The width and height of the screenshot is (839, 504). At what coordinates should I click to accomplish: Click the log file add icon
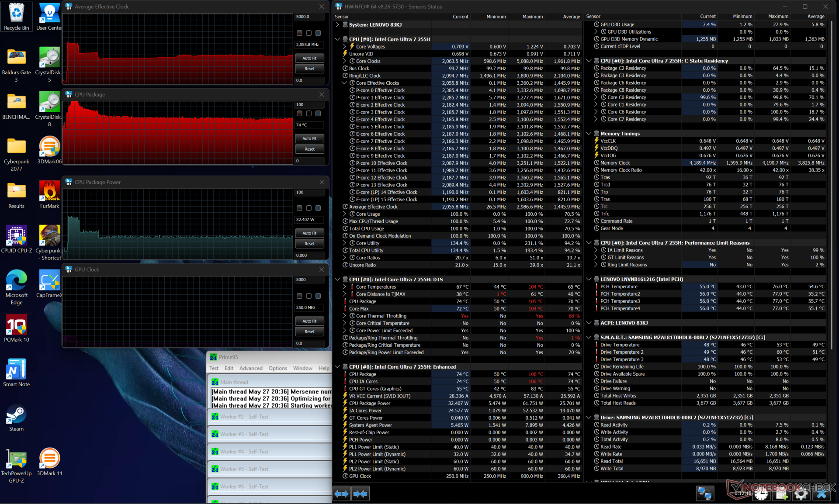pyautogui.click(x=781, y=494)
